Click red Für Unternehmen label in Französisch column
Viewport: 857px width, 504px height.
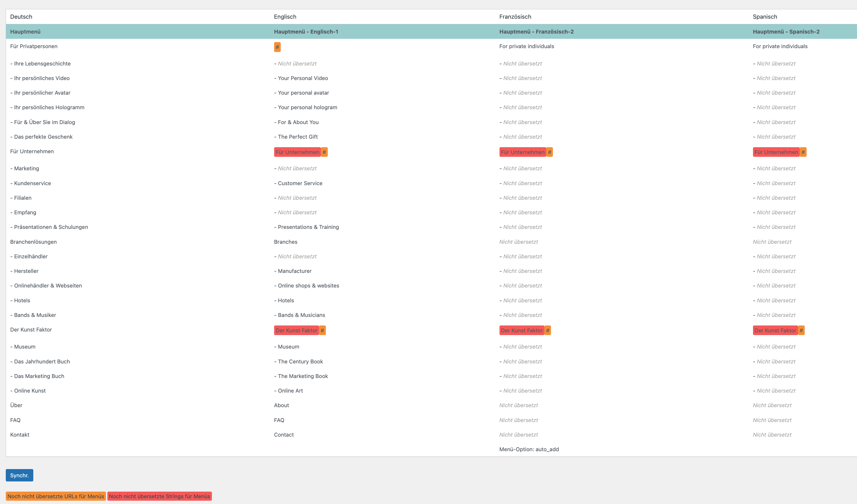[523, 152]
